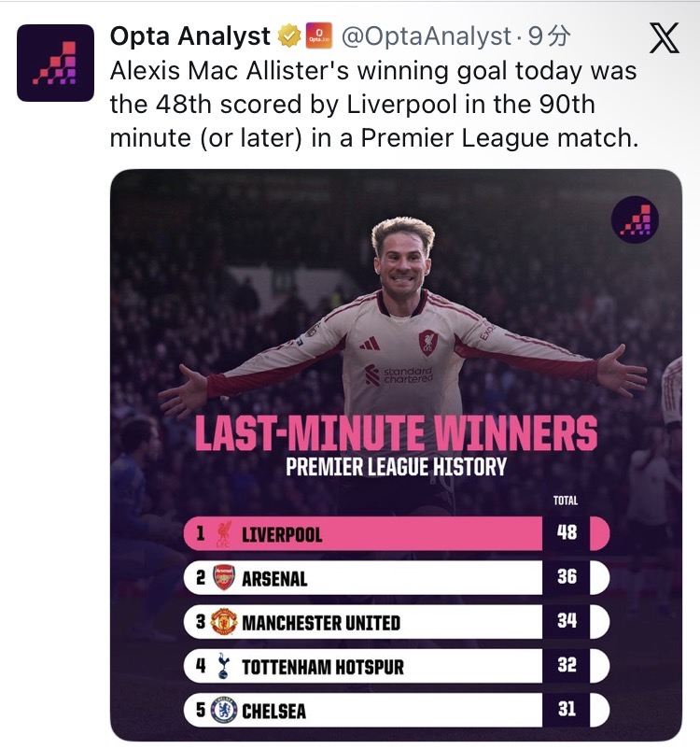
Task: Click the Arsenal club crest
Action: click(x=224, y=578)
